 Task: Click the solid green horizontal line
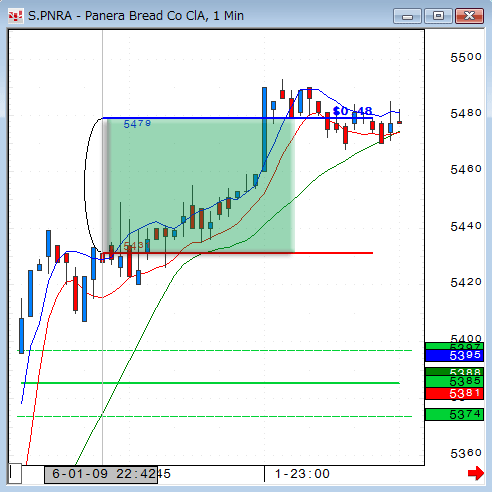pos(210,383)
